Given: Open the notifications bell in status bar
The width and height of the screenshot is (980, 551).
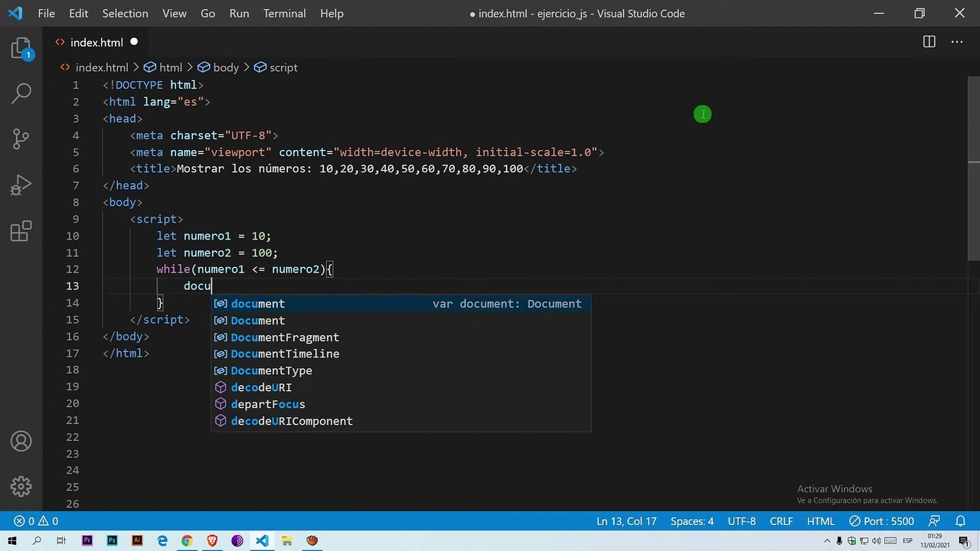Looking at the screenshot, I should [x=960, y=521].
